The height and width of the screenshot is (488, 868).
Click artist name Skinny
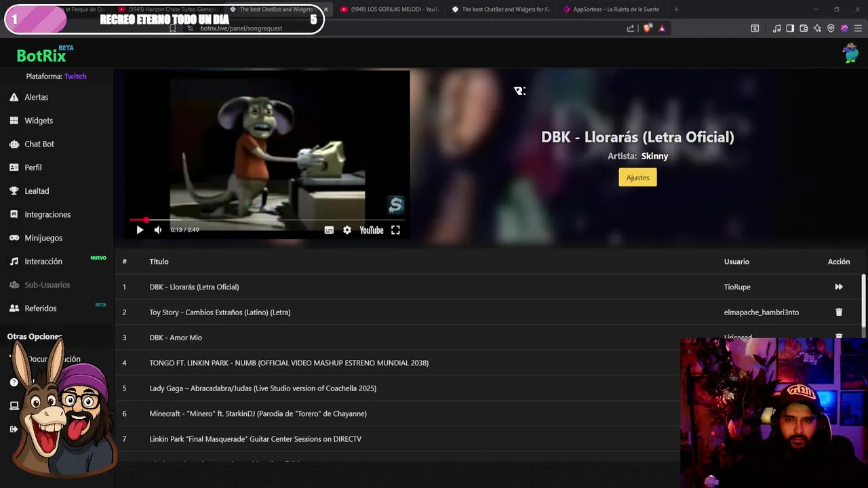(655, 156)
